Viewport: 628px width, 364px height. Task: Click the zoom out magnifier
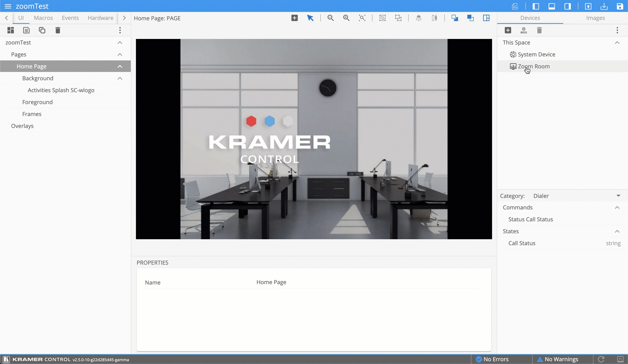coord(331,18)
